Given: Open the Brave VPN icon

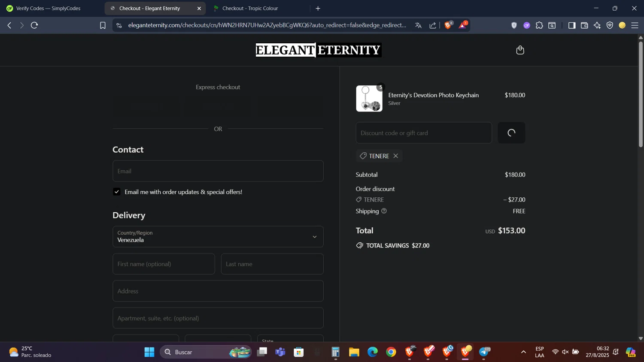Looking at the screenshot, I should [610, 25].
